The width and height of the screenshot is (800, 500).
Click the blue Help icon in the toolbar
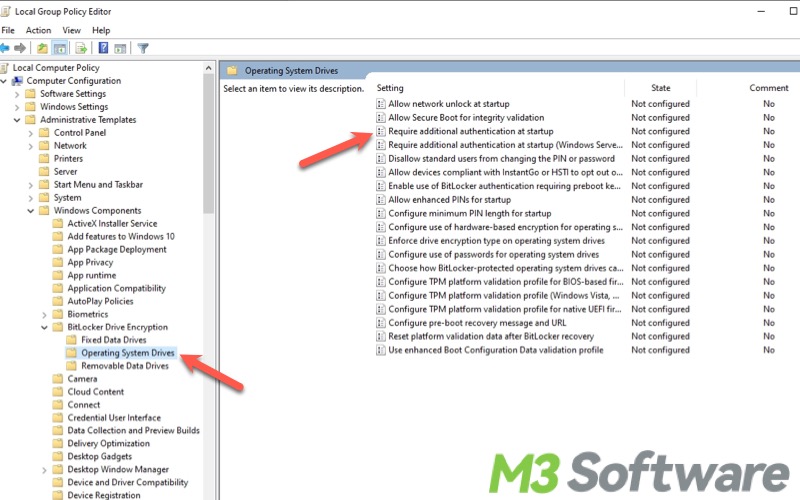(103, 47)
